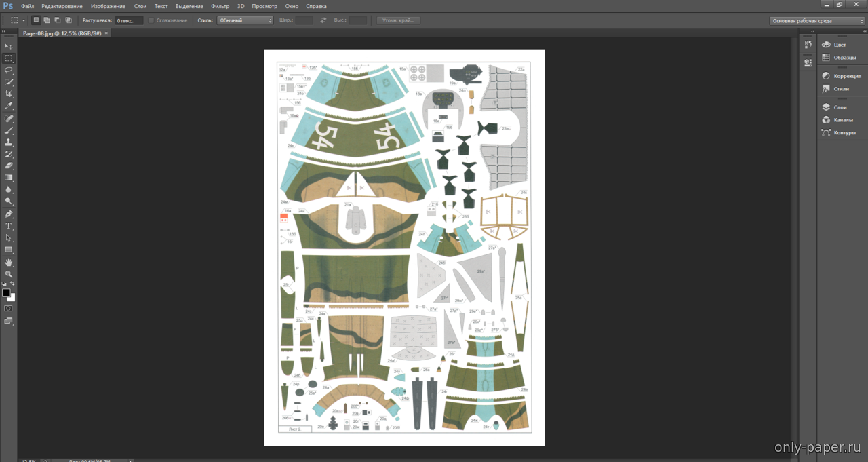
Task: Click the Растушевка feather input field
Action: (x=129, y=20)
